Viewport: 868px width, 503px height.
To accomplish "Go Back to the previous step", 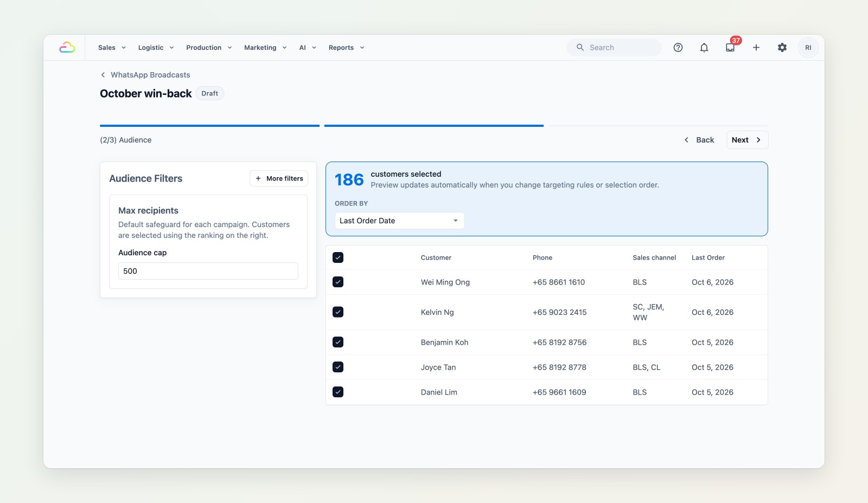I will click(x=699, y=140).
